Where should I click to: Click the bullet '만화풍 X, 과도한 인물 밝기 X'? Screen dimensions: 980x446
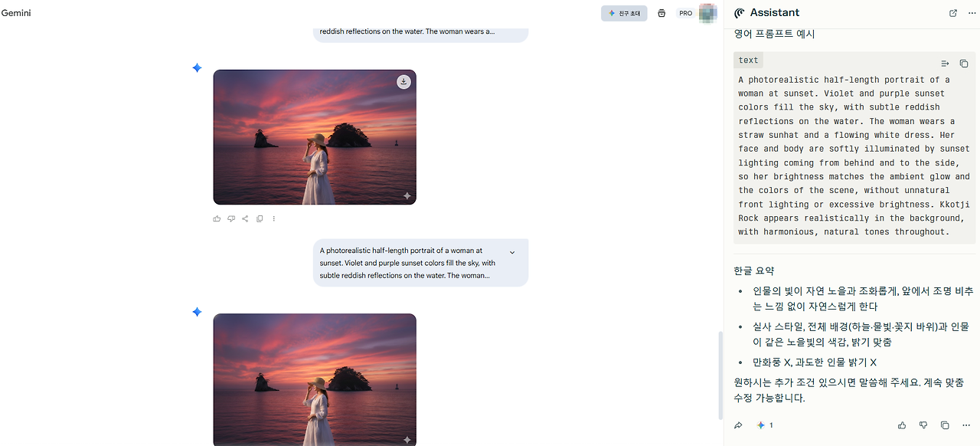click(815, 362)
